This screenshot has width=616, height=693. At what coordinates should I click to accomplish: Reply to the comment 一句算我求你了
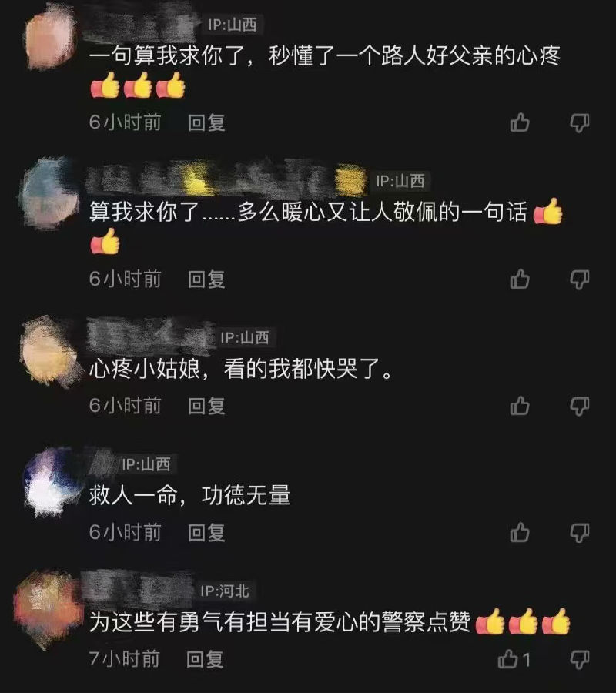tap(206, 122)
